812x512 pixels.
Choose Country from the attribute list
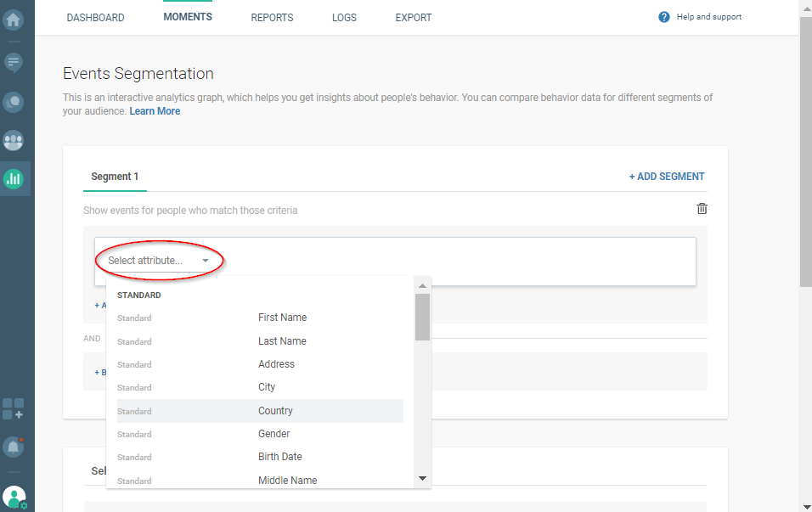[x=275, y=410]
